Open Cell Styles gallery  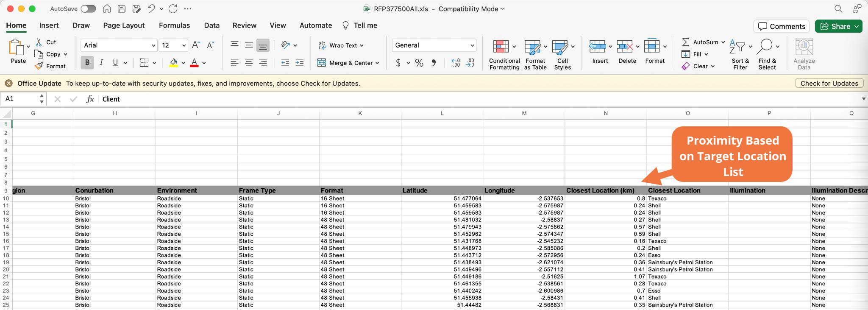(x=562, y=55)
